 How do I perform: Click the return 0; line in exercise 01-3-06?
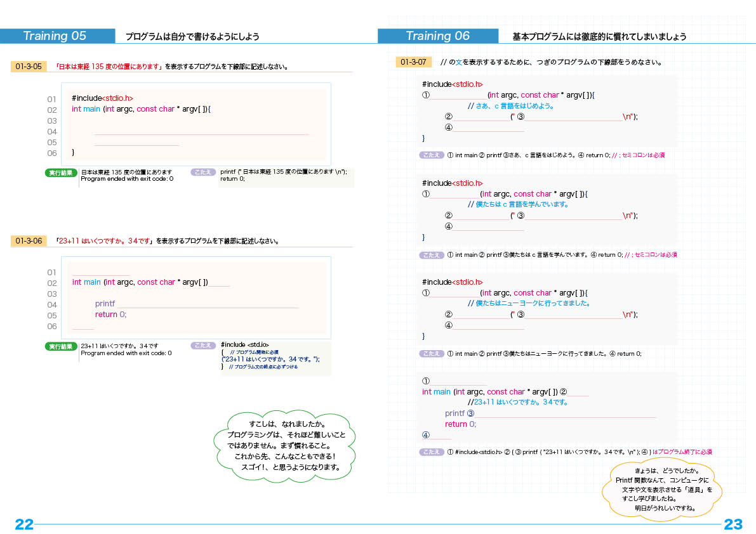[111, 315]
